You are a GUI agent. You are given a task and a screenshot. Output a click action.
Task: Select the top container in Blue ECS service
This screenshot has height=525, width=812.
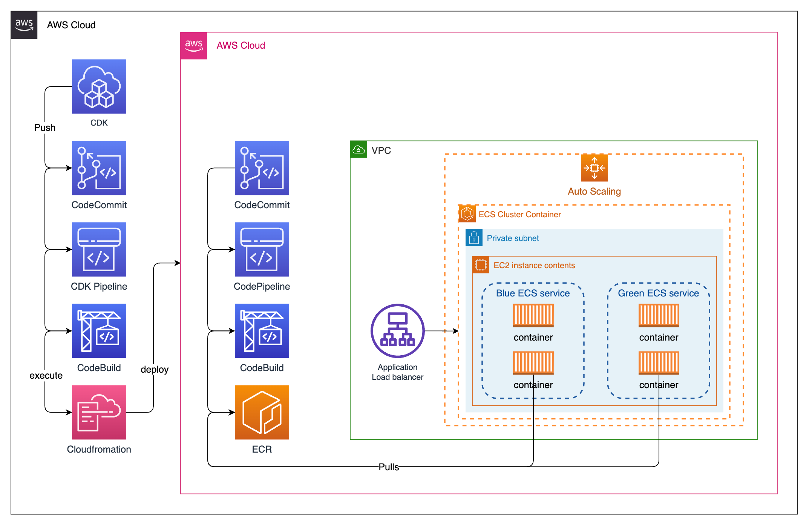tap(533, 315)
